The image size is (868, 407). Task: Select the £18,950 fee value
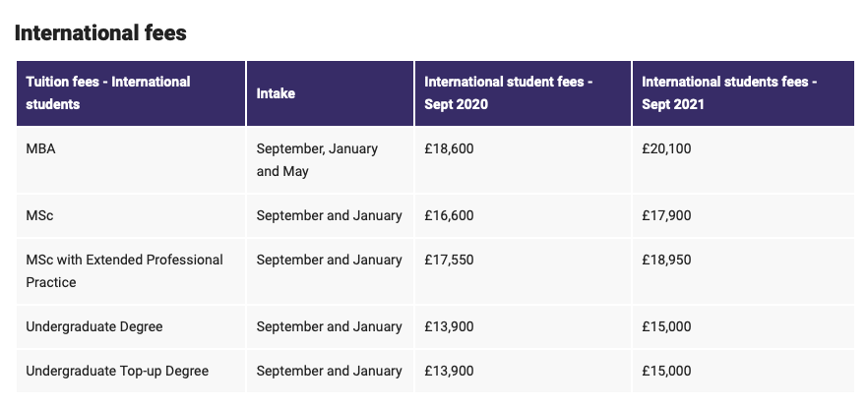[x=666, y=260]
